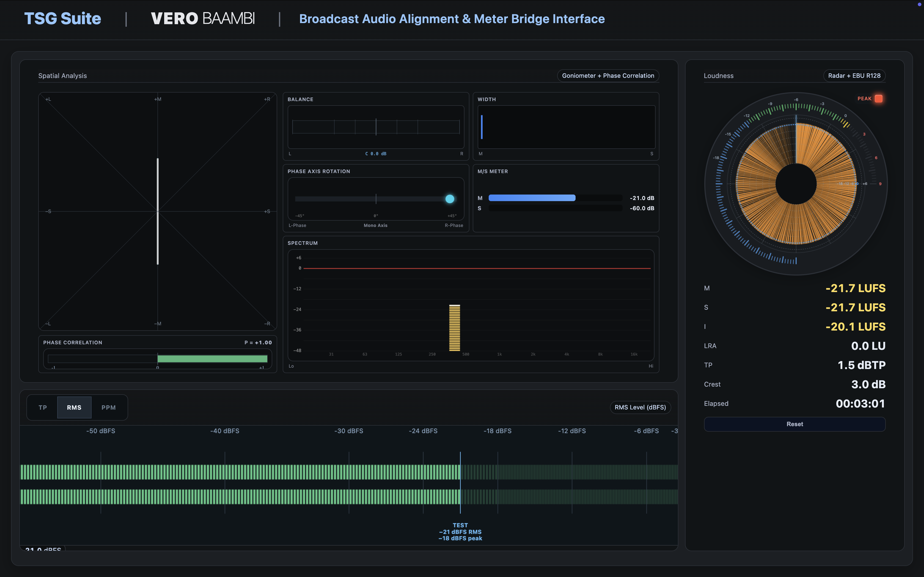Click the Phase Axis Rotation slider knob
924x577 pixels.
pyautogui.click(x=450, y=199)
